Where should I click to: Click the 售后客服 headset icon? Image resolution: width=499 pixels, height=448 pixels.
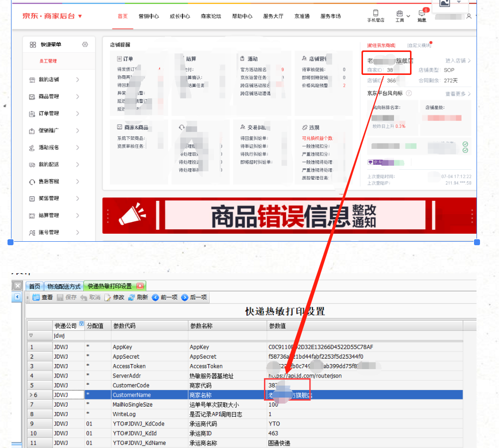[x=32, y=182]
